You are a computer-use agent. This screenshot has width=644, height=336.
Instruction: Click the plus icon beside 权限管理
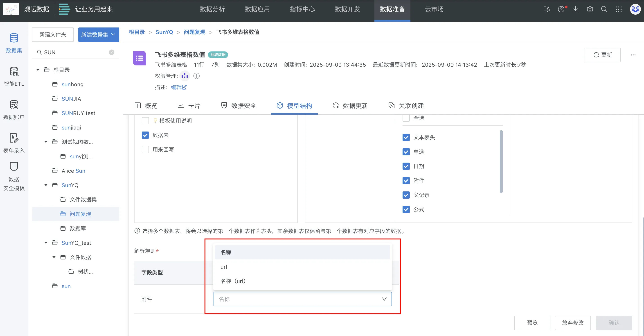pos(196,76)
